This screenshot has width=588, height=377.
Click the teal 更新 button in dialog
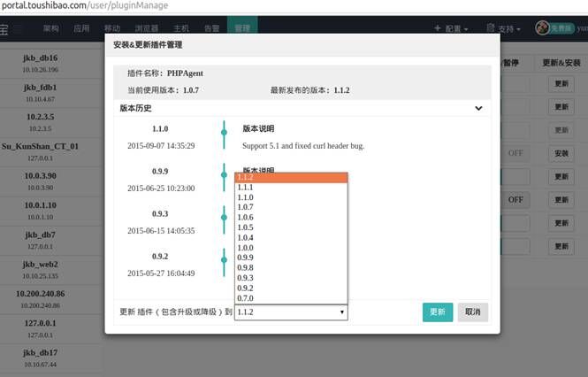[438, 312]
